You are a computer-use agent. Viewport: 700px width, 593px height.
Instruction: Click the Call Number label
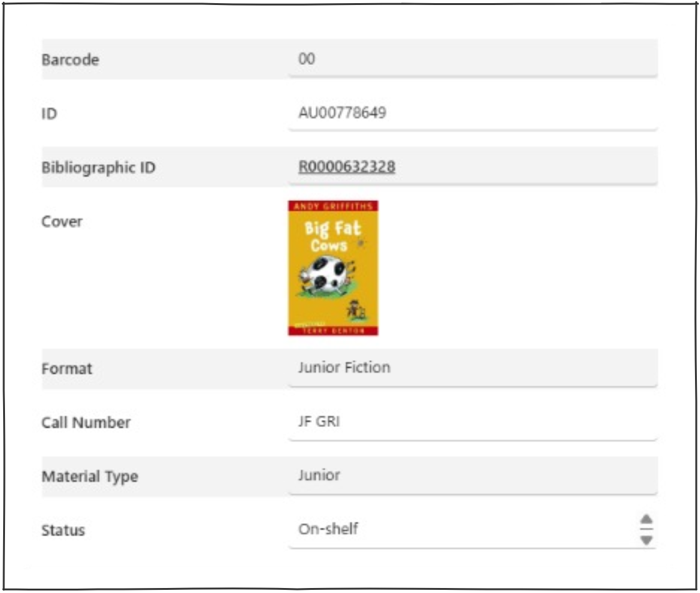coord(85,423)
